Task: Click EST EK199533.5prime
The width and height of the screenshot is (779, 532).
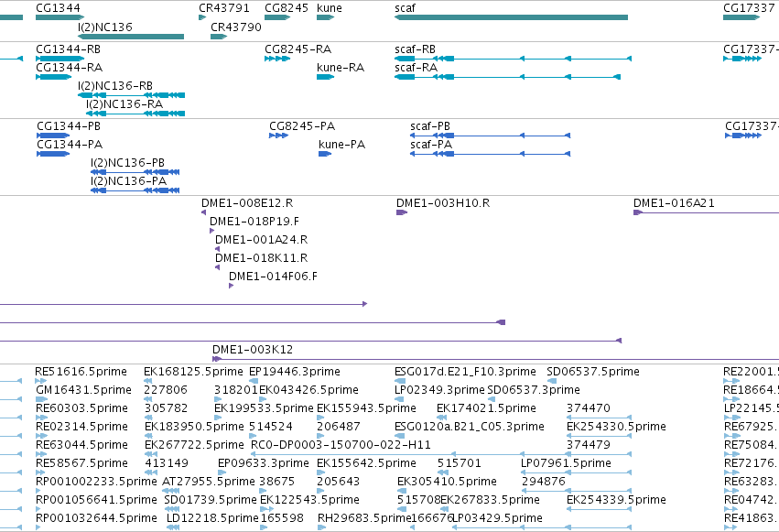Action: (218, 418)
